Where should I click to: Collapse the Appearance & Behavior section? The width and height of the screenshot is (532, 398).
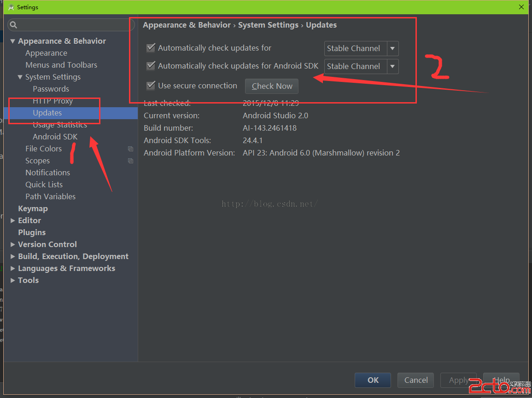pyautogui.click(x=12, y=41)
